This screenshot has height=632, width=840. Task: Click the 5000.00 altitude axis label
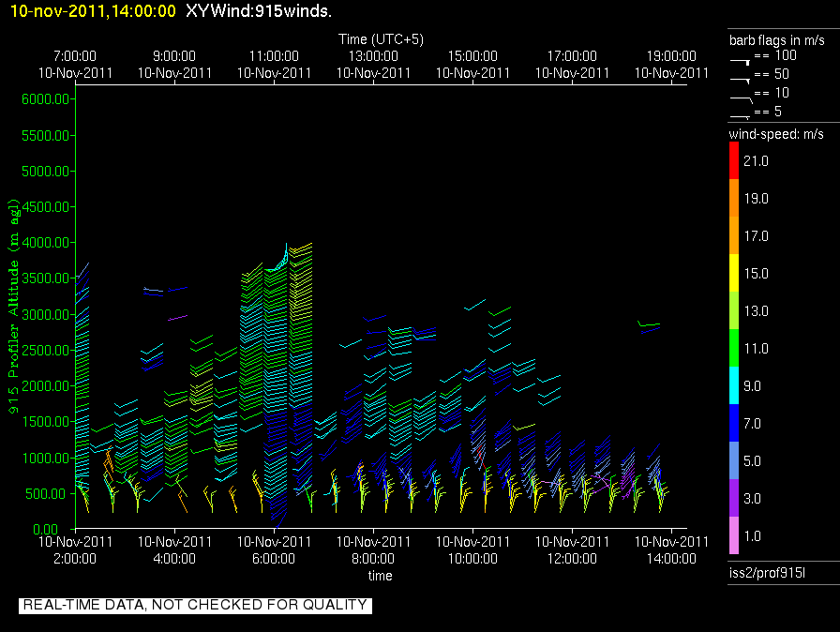[x=46, y=172]
